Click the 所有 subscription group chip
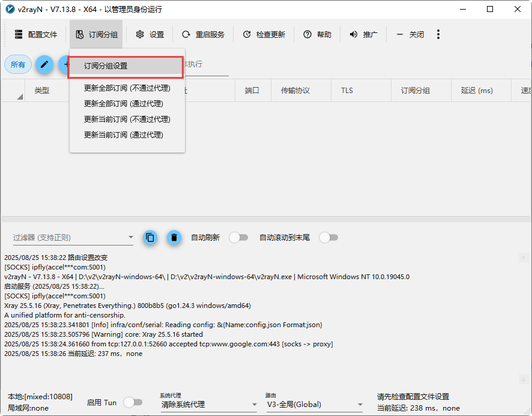The width and height of the screenshot is (532, 416). (18, 64)
